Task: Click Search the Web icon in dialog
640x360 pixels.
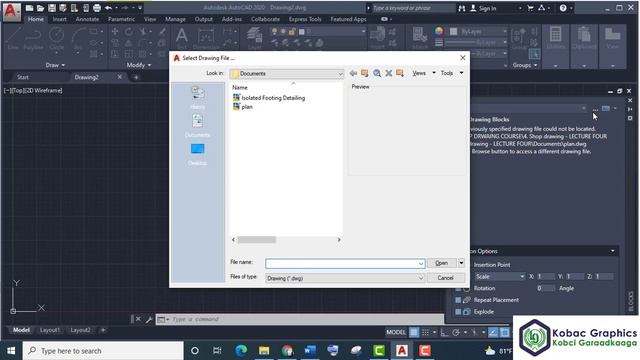Action: pyautogui.click(x=377, y=73)
